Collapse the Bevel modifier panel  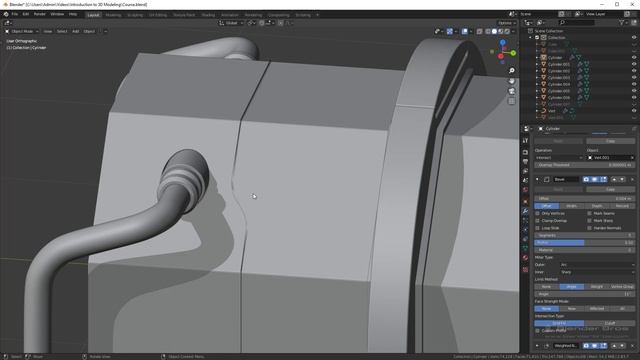537,180
